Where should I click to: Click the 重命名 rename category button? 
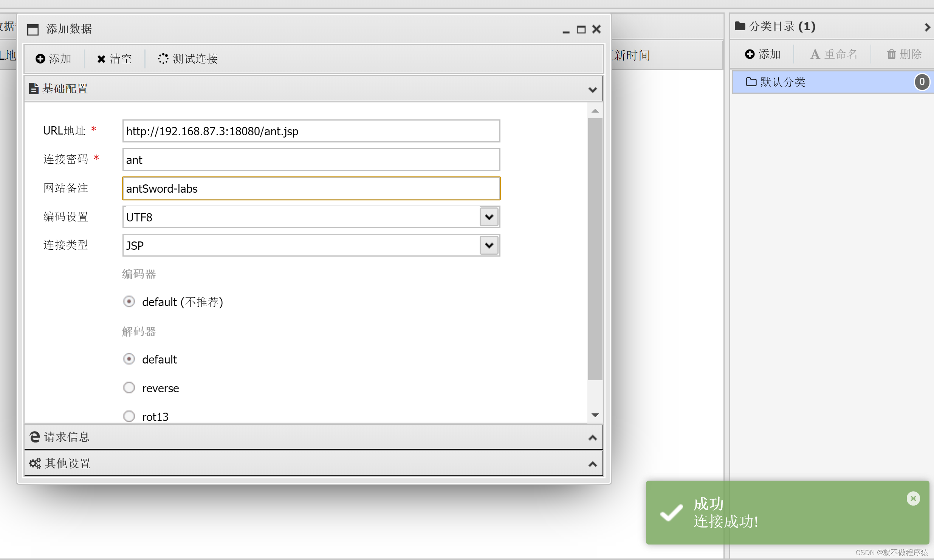(x=833, y=54)
